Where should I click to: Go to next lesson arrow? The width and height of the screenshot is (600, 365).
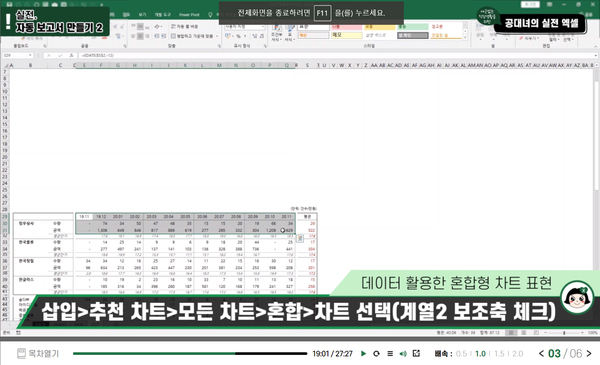[x=589, y=353]
